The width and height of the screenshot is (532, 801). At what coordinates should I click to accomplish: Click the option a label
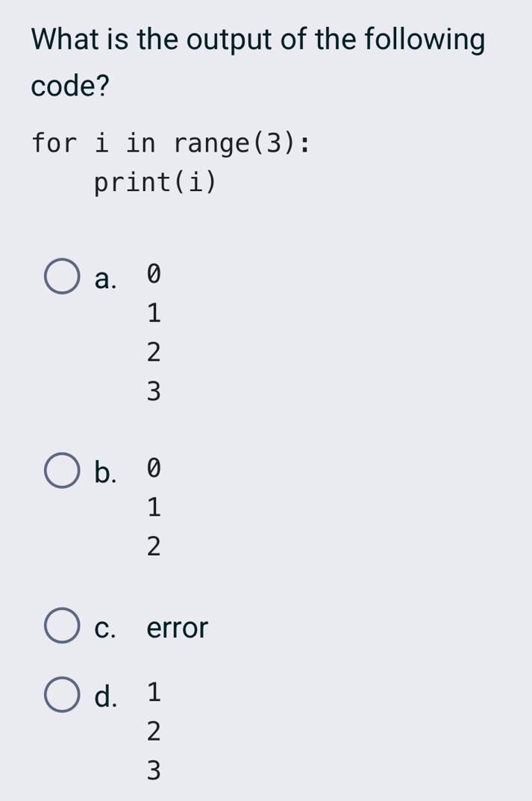[104, 278]
